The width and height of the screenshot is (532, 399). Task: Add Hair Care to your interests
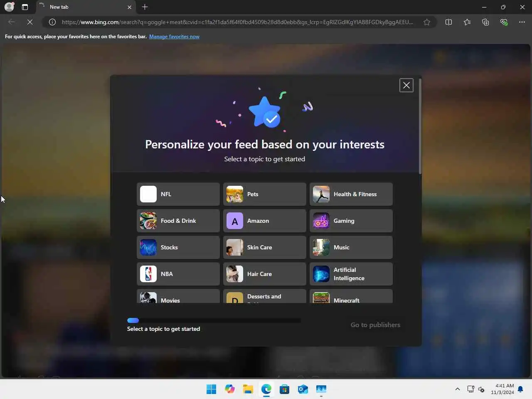coord(265,274)
